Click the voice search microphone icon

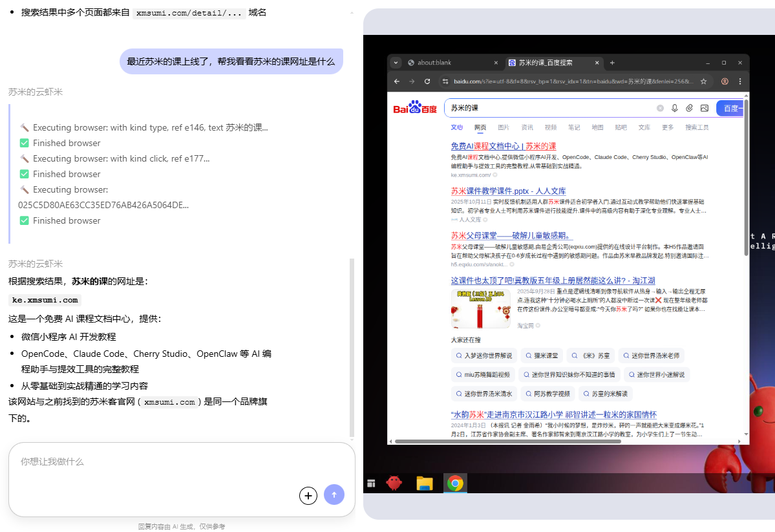[x=675, y=109]
